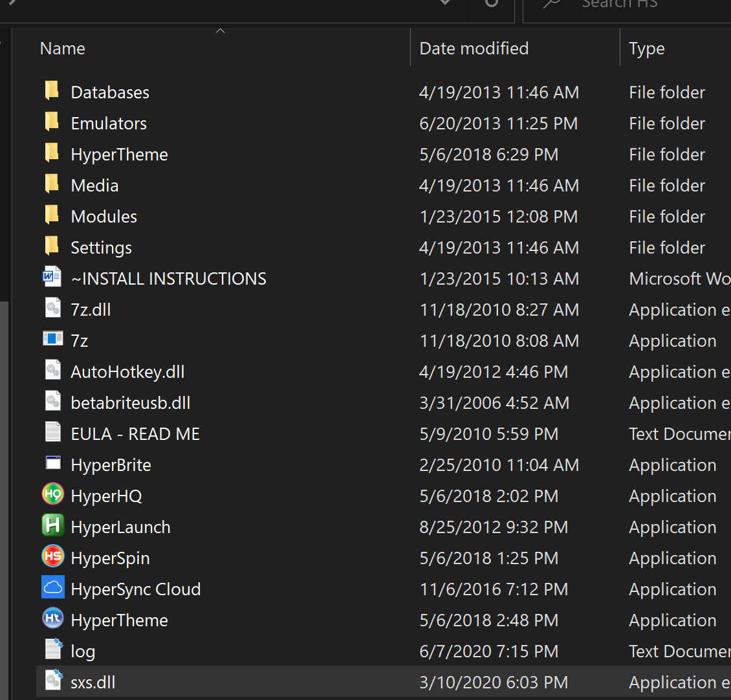Viewport: 731px width, 700px height.
Task: Select the file name 'Media'
Action: [x=94, y=186]
